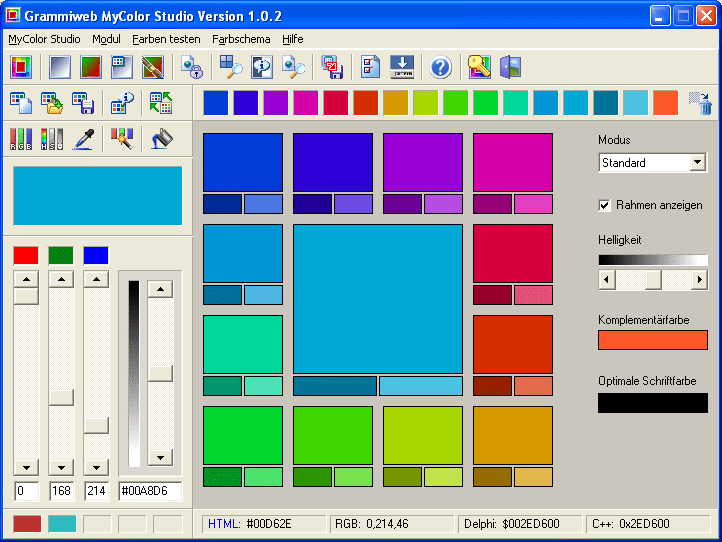The image size is (722, 542).
Task: Open the checklist document icon
Action: click(x=371, y=67)
